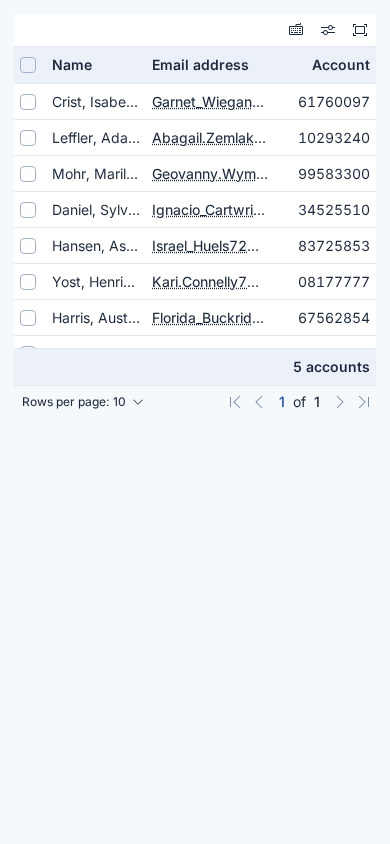Image resolution: width=390 pixels, height=844 pixels.
Task: Select the Yost, Henri... row checkbox
Action: coord(28,282)
